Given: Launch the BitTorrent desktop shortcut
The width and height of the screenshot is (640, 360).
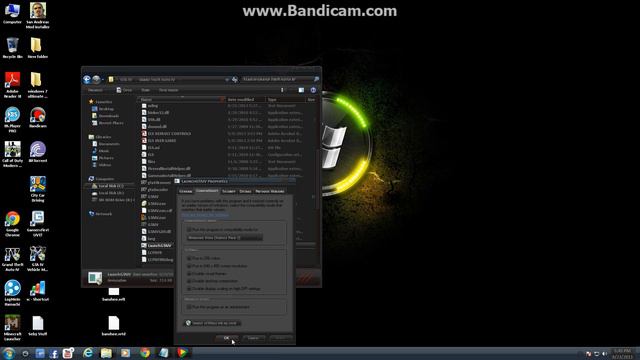Looking at the screenshot, I should coord(37,152).
